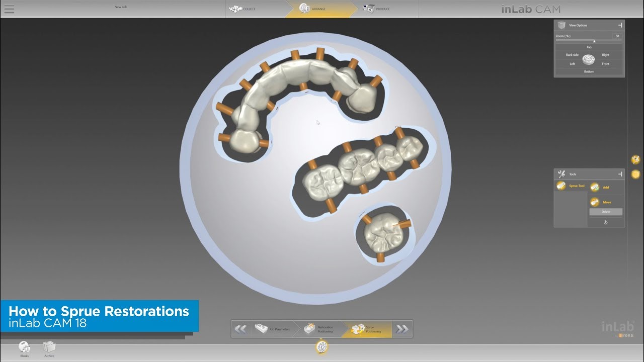Viewport: 644px width, 362px height.
Task: Go forward with the double right arrow
Action: [x=402, y=329]
